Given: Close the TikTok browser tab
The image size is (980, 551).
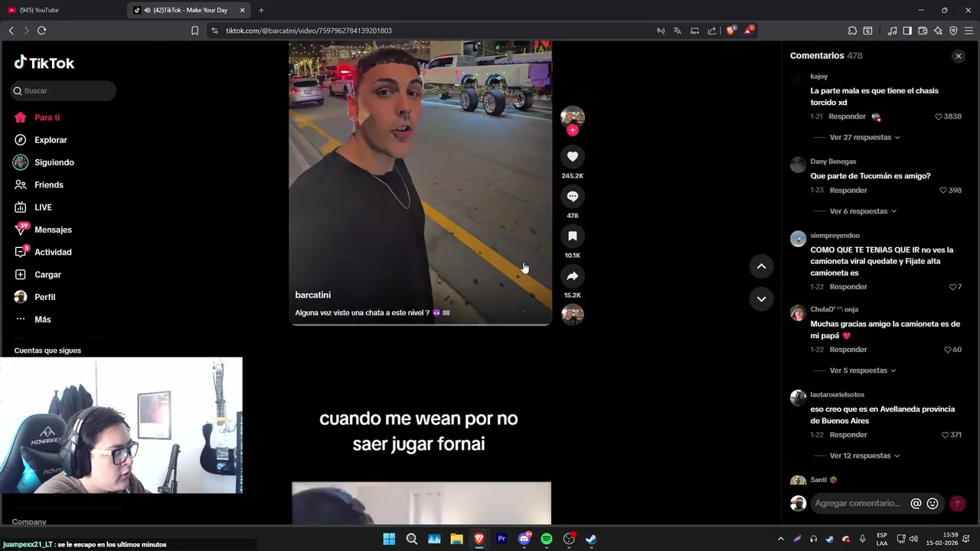Looking at the screenshot, I should pyautogui.click(x=243, y=10).
